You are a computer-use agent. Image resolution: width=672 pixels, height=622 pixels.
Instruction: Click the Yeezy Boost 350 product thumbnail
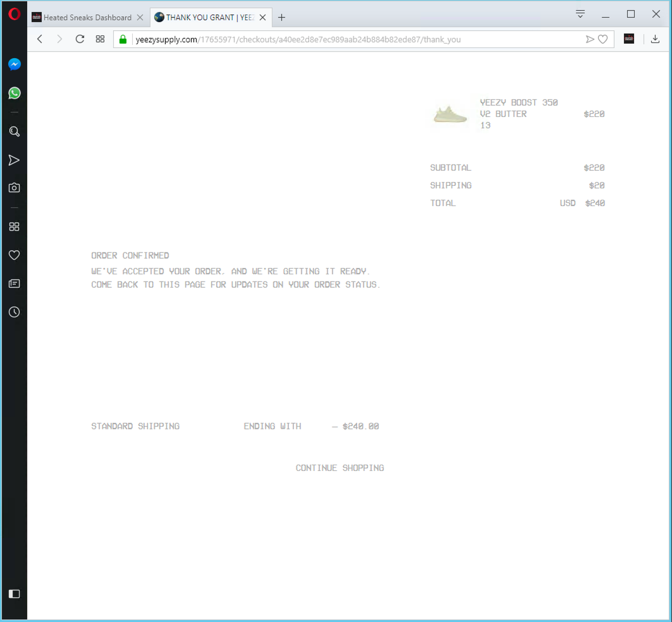[x=449, y=114]
